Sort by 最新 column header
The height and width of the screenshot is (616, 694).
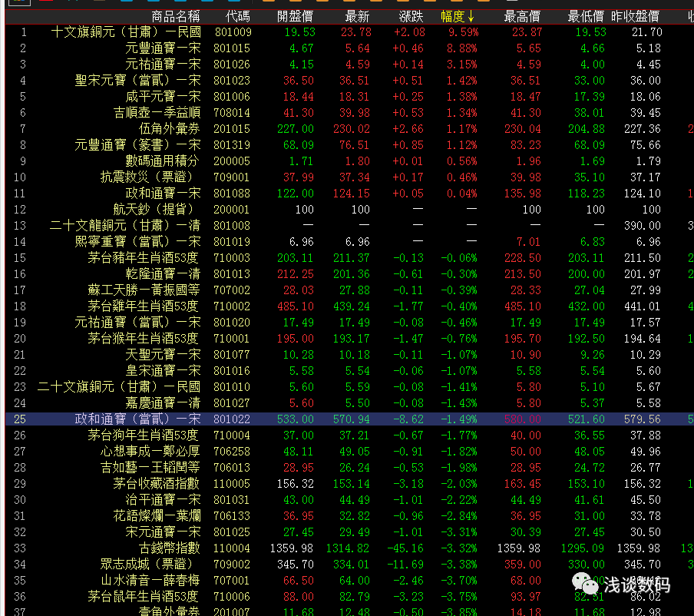pos(357,17)
